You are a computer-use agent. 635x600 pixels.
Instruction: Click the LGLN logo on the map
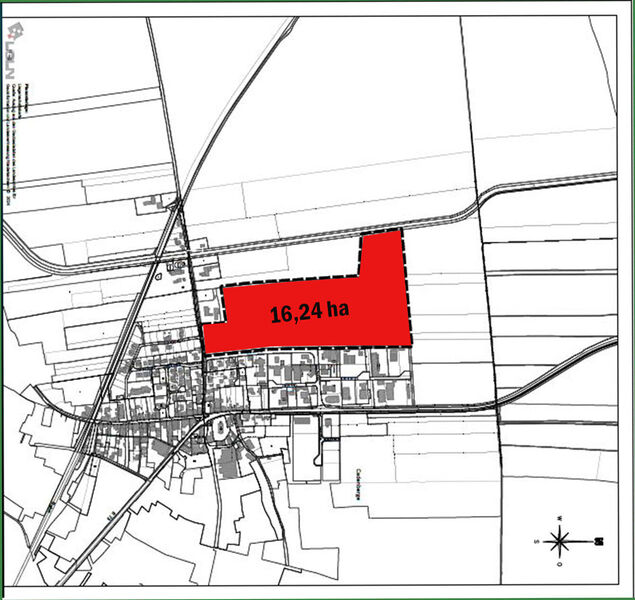pyautogui.click(x=16, y=51)
